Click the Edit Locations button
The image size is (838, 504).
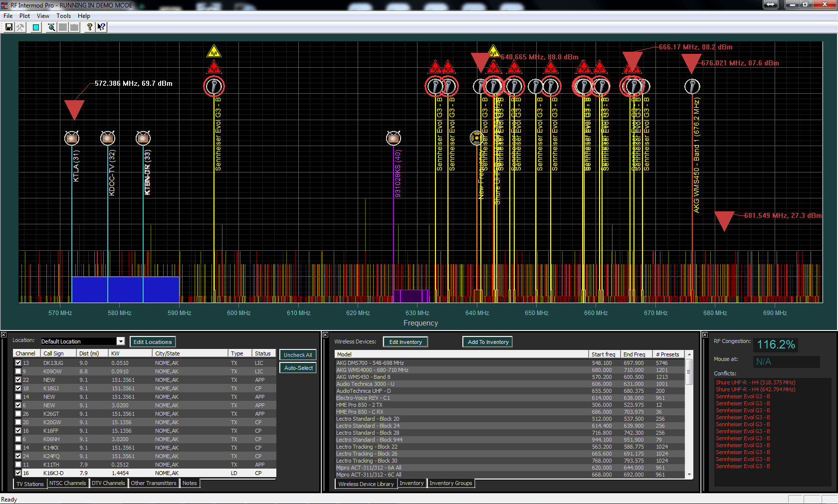[x=153, y=342]
